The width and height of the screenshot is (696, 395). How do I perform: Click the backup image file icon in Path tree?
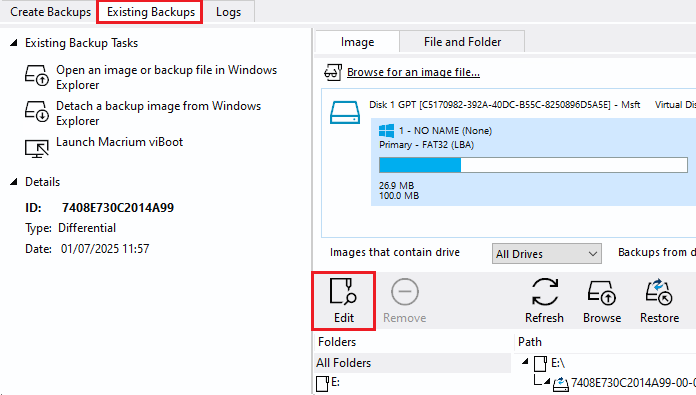tap(561, 384)
